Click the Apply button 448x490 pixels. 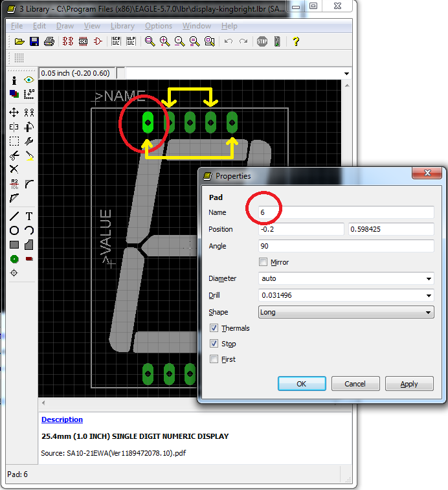(x=409, y=384)
